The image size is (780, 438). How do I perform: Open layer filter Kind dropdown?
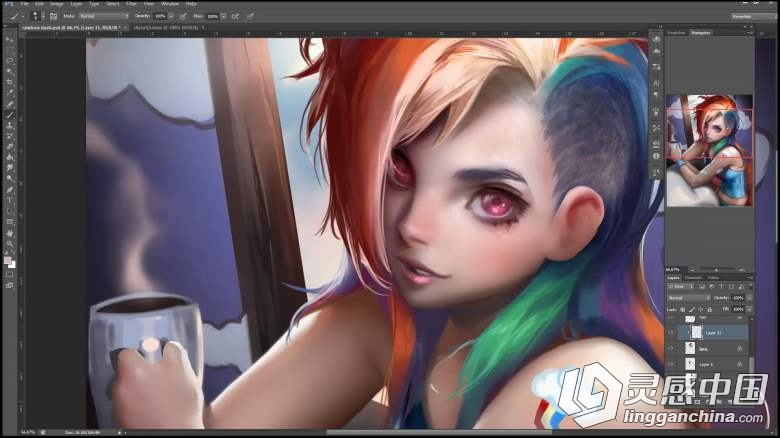pos(681,287)
